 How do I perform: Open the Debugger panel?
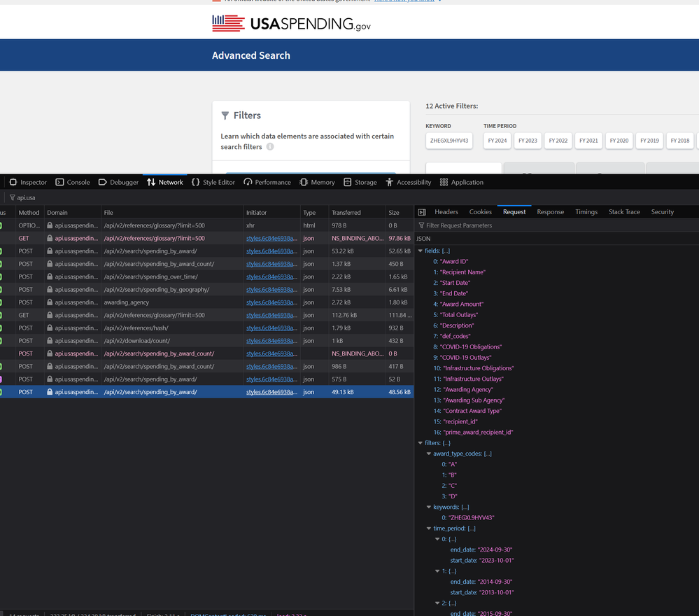(118, 183)
